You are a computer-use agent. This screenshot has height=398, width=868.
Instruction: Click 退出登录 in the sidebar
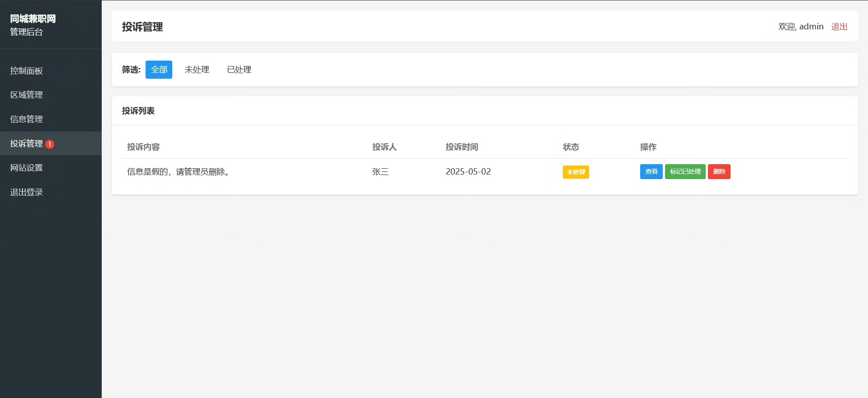(27, 192)
